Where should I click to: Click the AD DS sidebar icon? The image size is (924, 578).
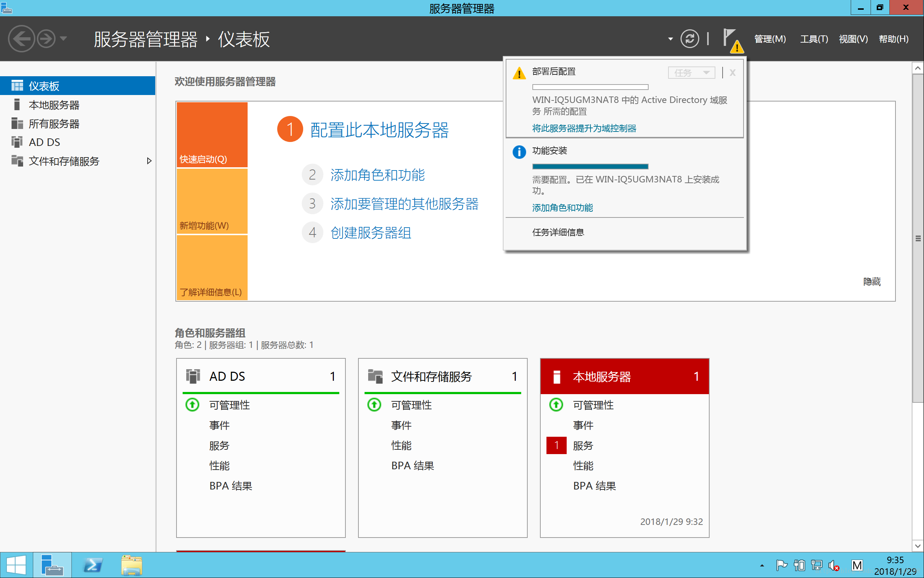17,142
